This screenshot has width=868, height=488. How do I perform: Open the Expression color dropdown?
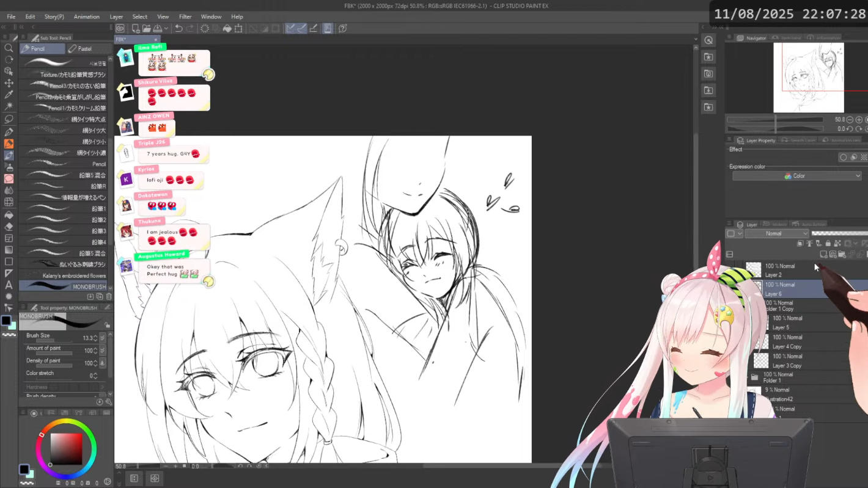point(797,176)
